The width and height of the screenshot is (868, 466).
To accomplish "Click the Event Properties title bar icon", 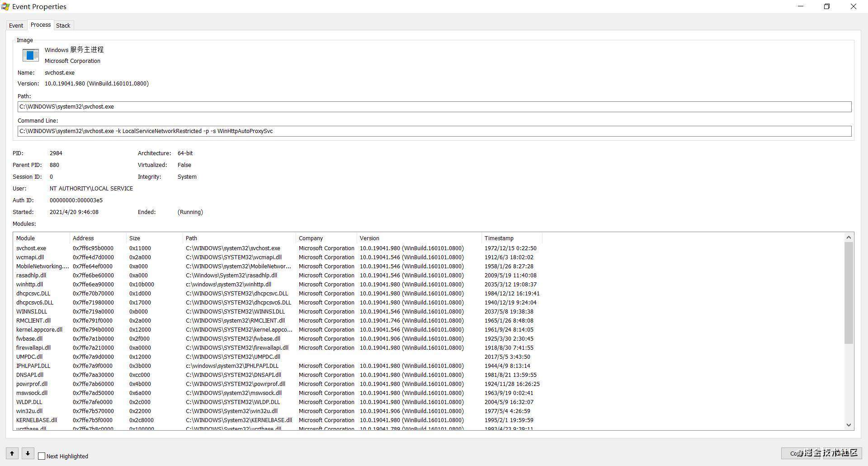I will (x=5, y=6).
